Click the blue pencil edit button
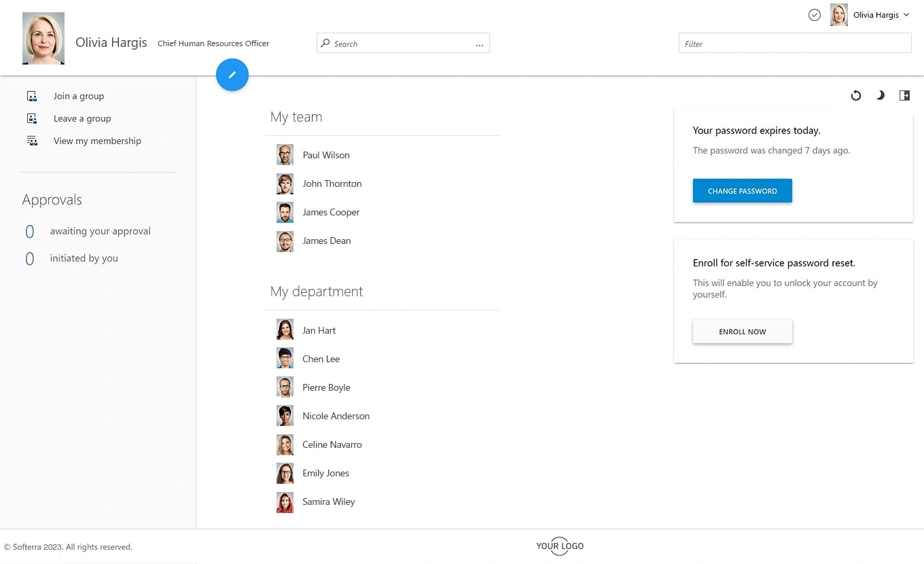The width and height of the screenshot is (924, 564). (x=232, y=75)
